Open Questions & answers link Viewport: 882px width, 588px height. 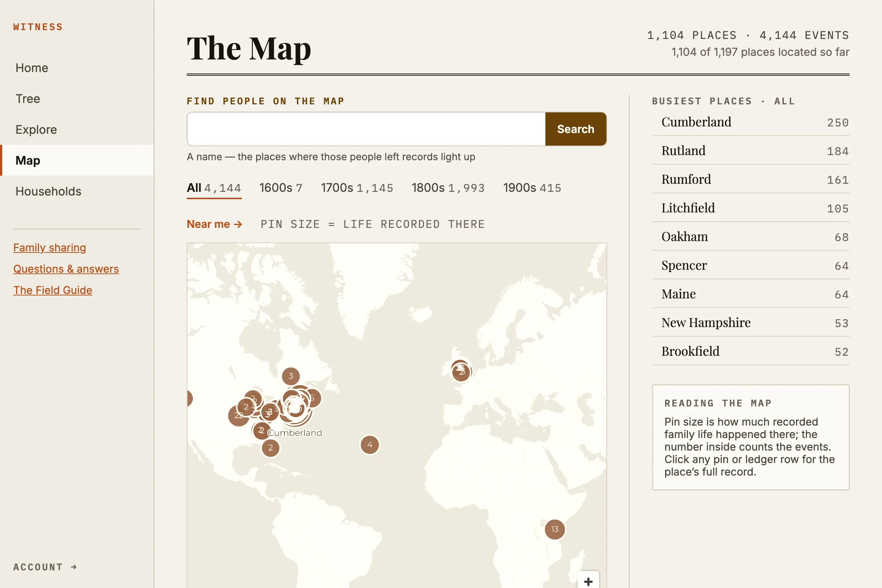coord(66,269)
